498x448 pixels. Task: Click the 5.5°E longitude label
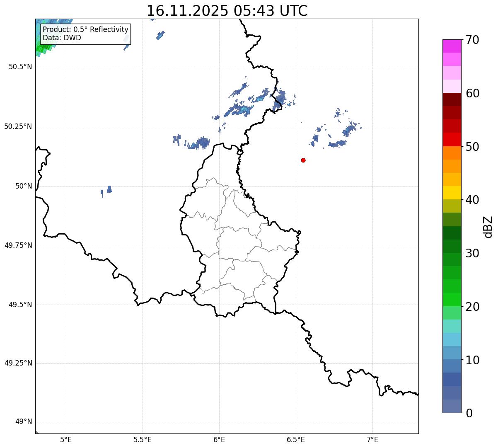point(143,439)
